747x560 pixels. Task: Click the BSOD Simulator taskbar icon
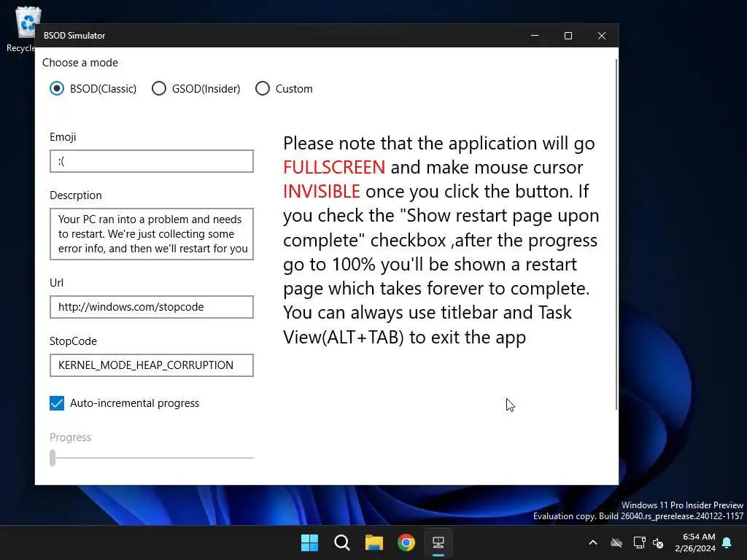coord(438,542)
